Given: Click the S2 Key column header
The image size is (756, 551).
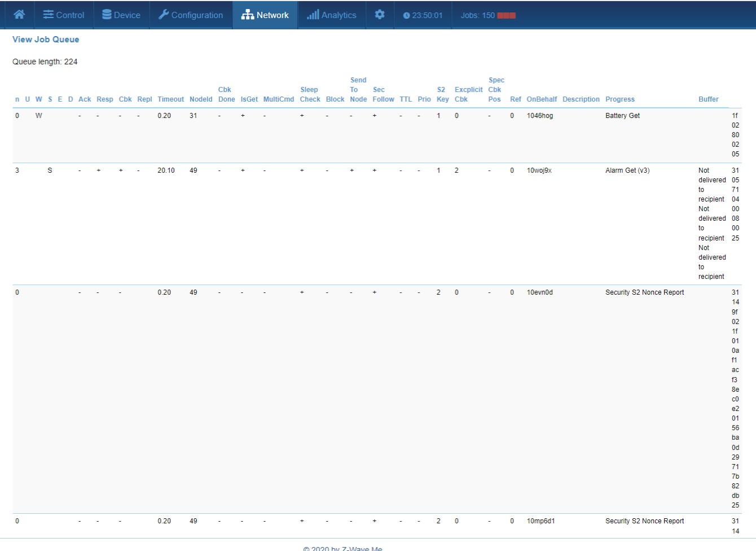Looking at the screenshot, I should 443,94.
